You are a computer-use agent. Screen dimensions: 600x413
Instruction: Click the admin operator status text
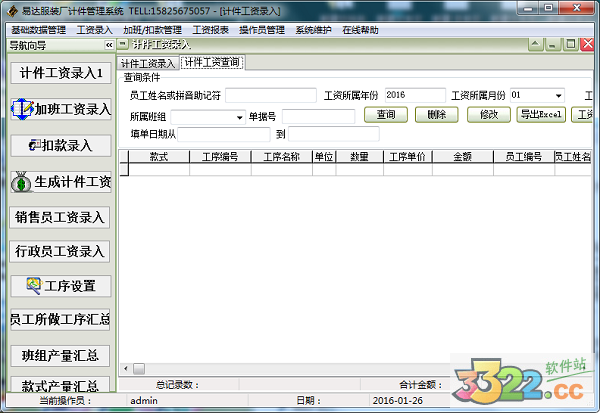coord(144,400)
